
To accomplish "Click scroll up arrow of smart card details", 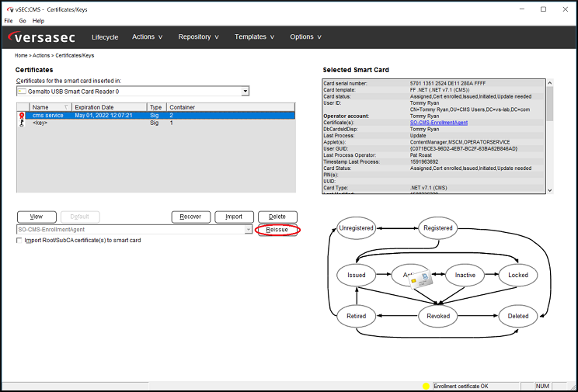I will click(x=549, y=84).
